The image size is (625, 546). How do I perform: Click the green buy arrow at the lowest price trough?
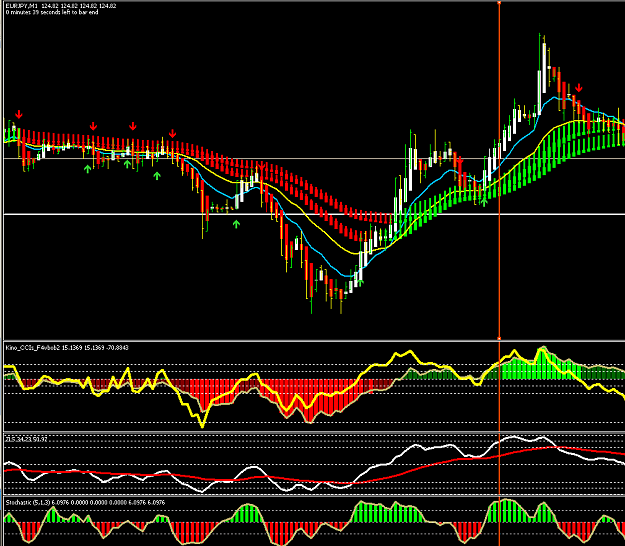click(x=360, y=283)
